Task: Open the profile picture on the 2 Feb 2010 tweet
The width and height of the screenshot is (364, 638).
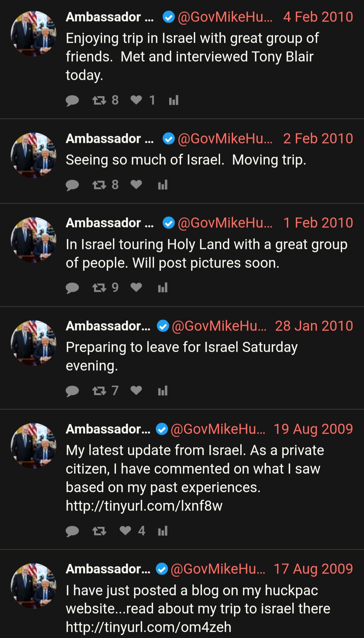Action: tap(33, 155)
